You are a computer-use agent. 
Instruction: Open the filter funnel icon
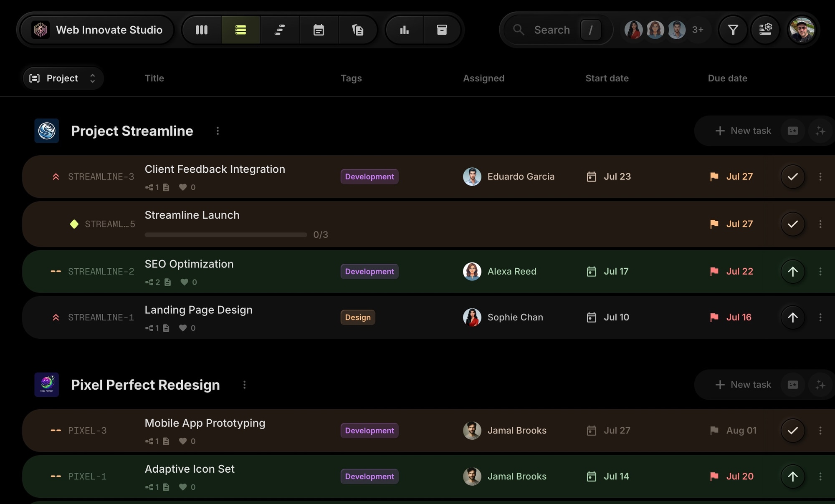733,30
